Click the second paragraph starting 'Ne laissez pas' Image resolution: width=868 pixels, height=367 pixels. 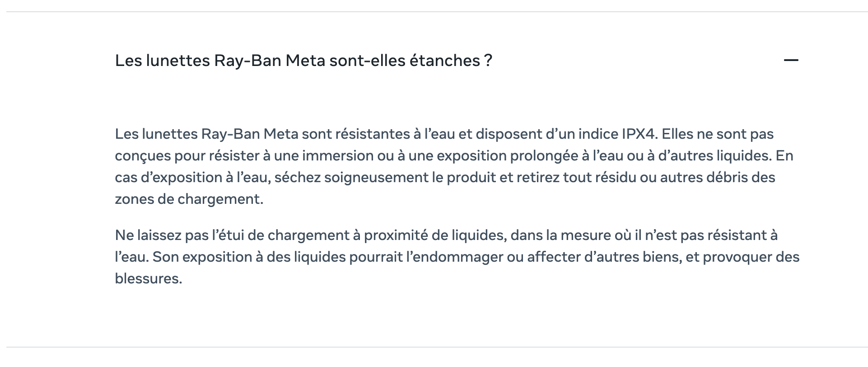pos(457,257)
